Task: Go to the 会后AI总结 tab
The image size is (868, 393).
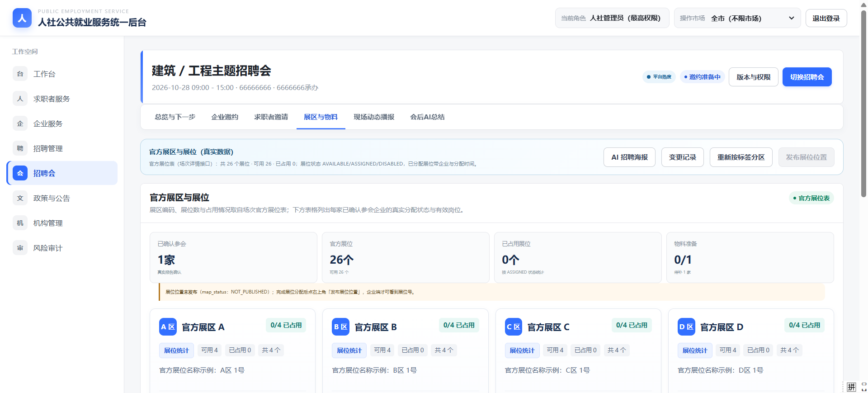Action: (427, 117)
